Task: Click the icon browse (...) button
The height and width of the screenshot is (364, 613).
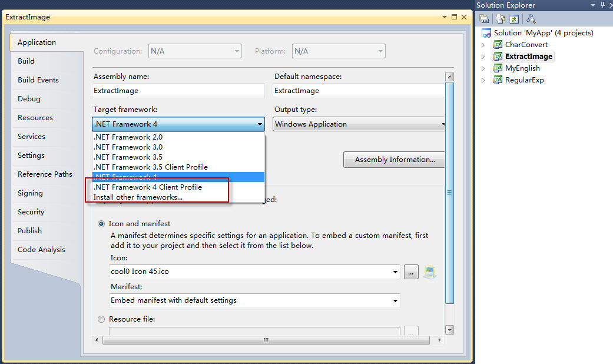Action: tap(411, 272)
